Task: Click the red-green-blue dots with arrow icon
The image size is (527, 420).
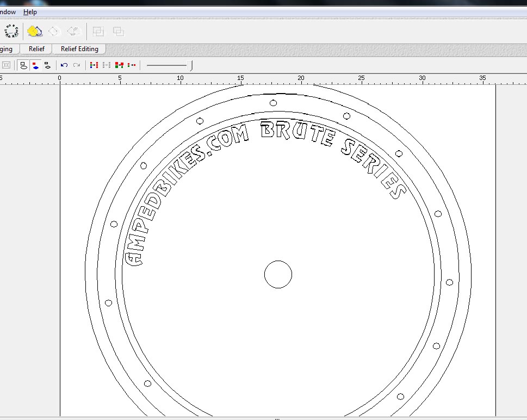Action: [x=94, y=65]
